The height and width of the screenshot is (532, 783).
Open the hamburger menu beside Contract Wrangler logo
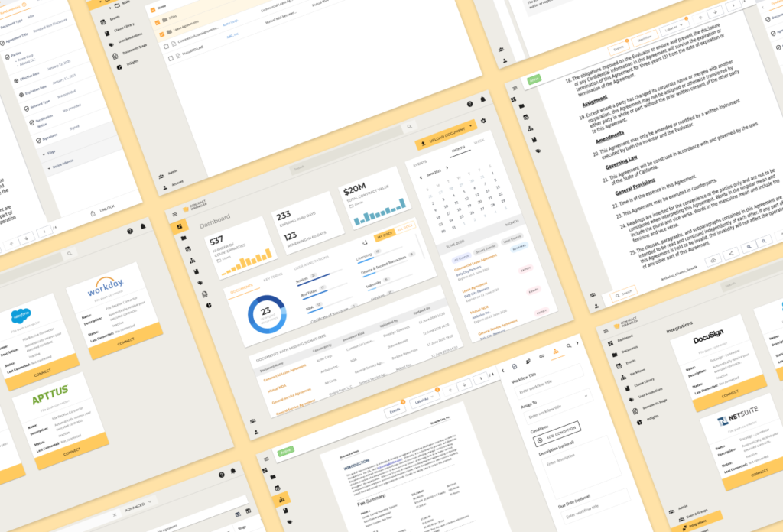point(174,215)
